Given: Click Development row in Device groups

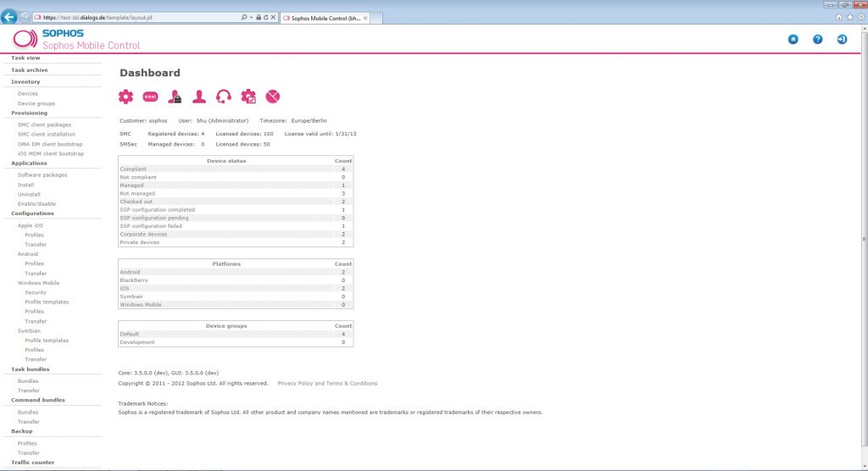Looking at the screenshot, I should coord(236,342).
